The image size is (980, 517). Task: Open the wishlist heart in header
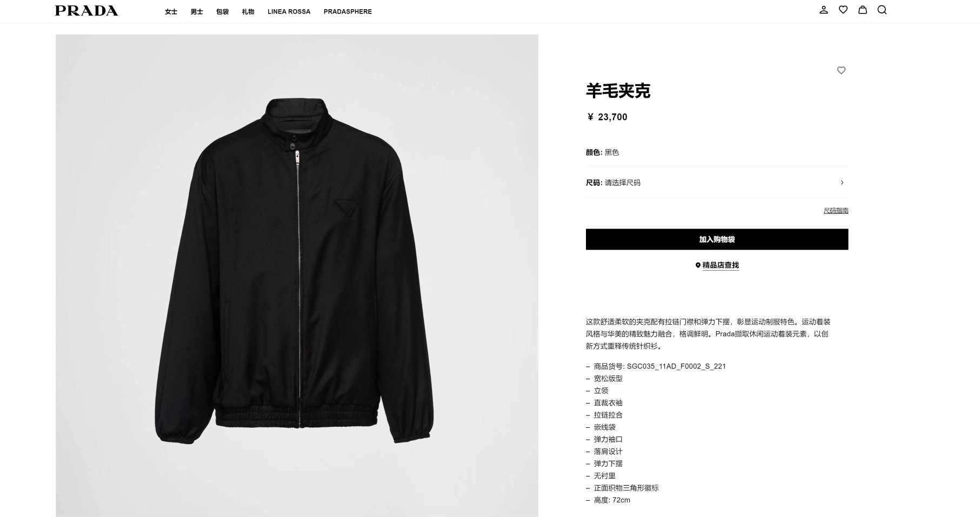click(843, 10)
